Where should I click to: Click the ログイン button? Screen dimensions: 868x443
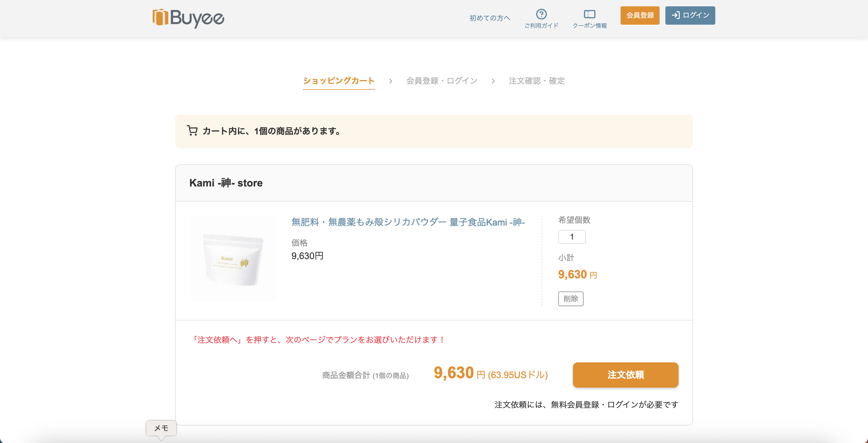(690, 15)
